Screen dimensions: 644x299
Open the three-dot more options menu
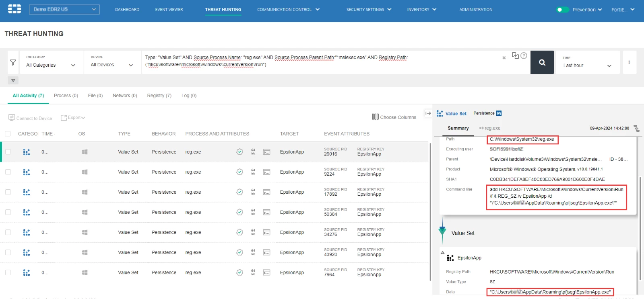pyautogui.click(x=629, y=62)
